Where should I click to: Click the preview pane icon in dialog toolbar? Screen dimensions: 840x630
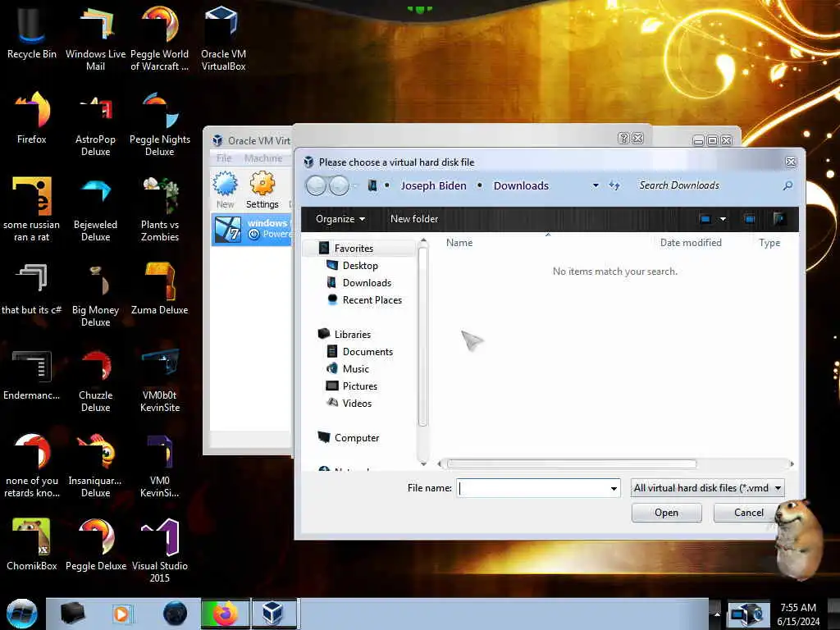pyautogui.click(x=750, y=218)
